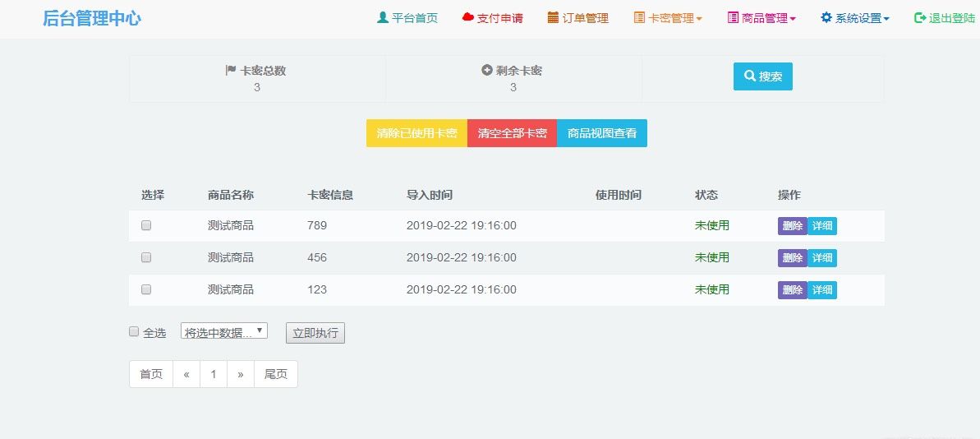Go to 平台首页 in the navbar
980x439 pixels.
[x=407, y=18]
